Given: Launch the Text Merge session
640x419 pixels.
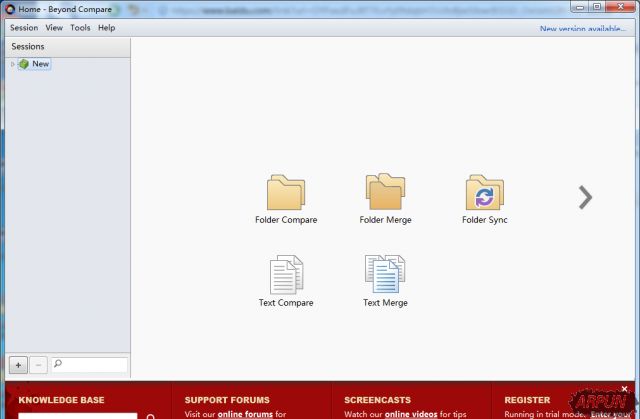Looking at the screenshot, I should (385, 275).
